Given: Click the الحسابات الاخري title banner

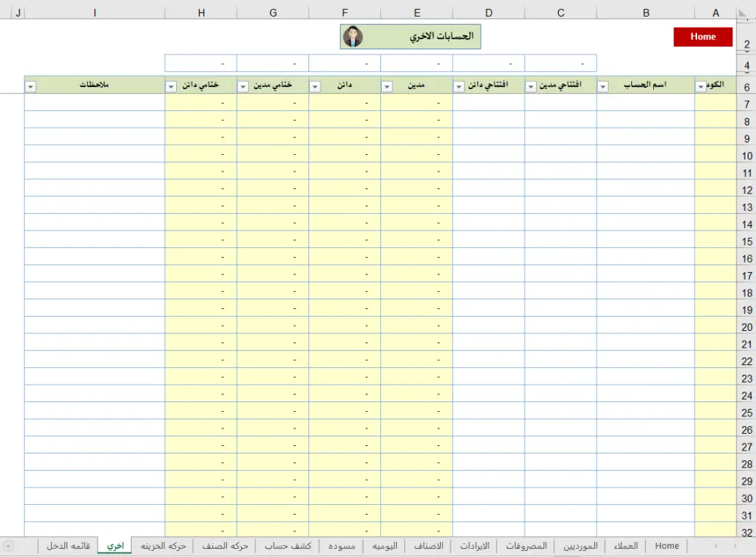Looking at the screenshot, I should [411, 36].
